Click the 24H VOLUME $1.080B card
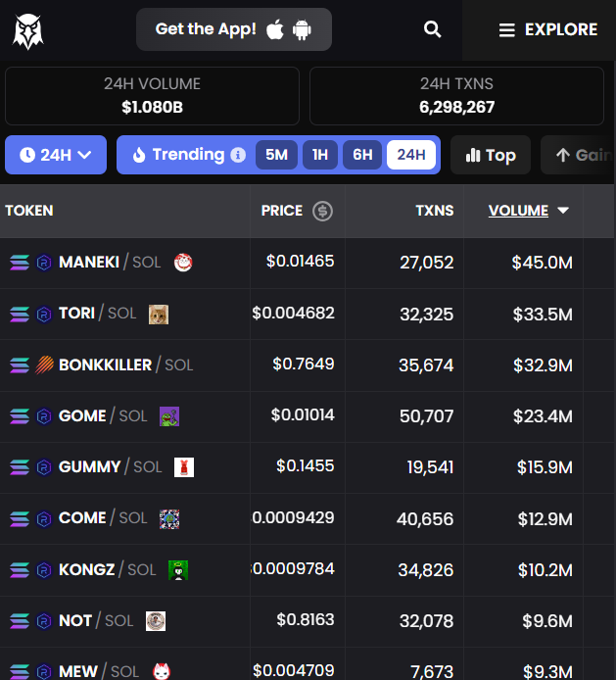 [152, 96]
